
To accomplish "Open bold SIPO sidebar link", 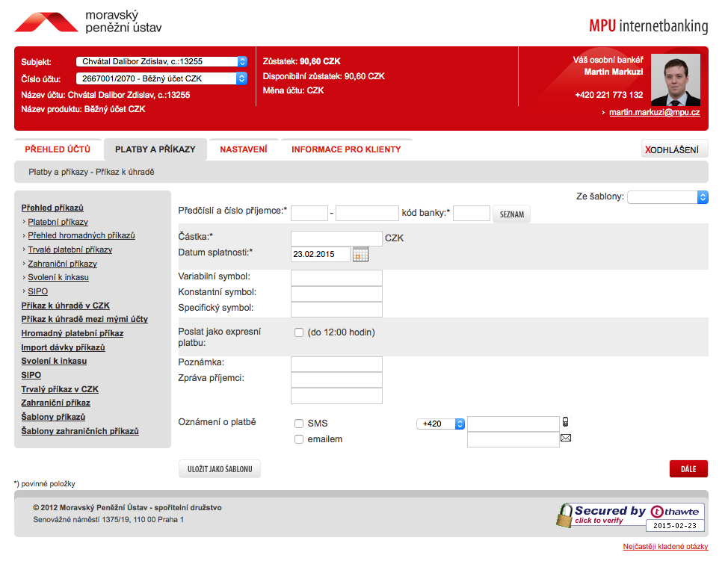I will coord(31,375).
